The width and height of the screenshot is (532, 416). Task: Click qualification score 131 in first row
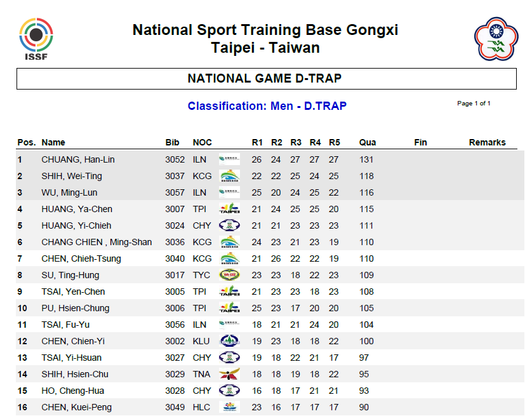[x=366, y=159]
